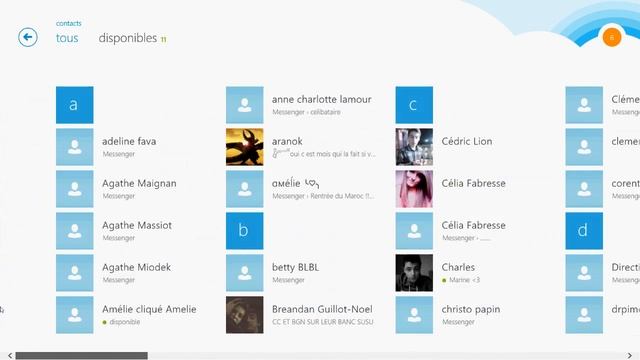
Task: Select the Amélie cliqué Amelie name
Action: click(x=149, y=309)
